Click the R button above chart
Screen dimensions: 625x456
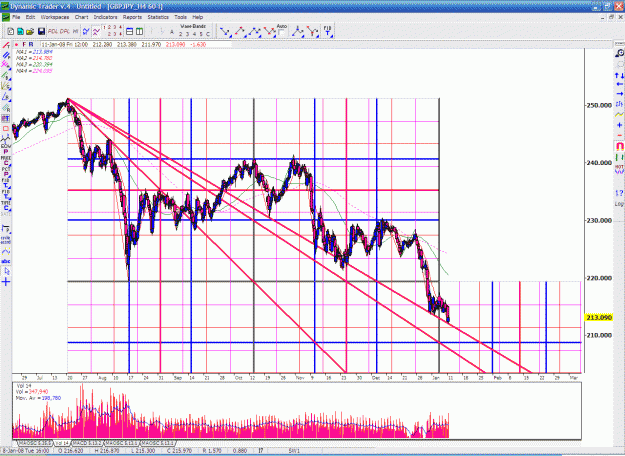31,45
